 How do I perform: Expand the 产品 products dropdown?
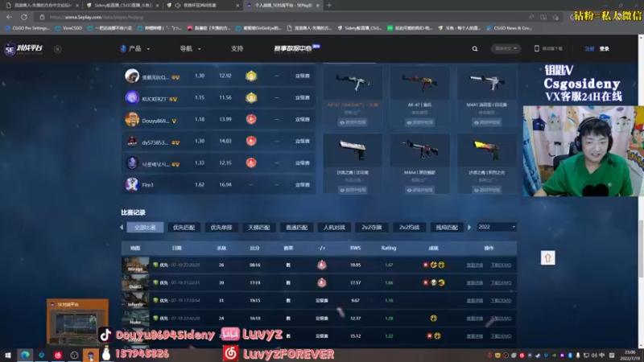[135, 49]
